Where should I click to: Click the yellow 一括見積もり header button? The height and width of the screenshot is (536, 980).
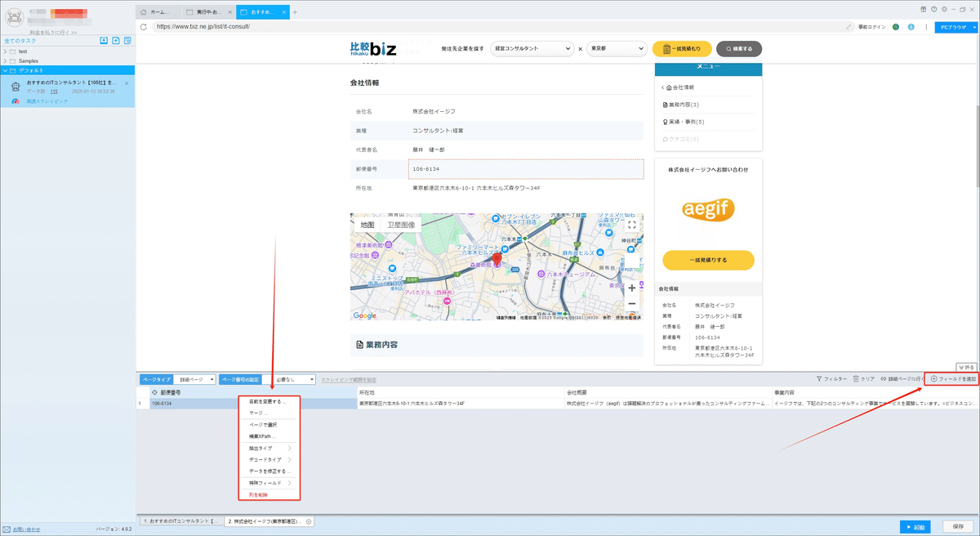coord(682,49)
